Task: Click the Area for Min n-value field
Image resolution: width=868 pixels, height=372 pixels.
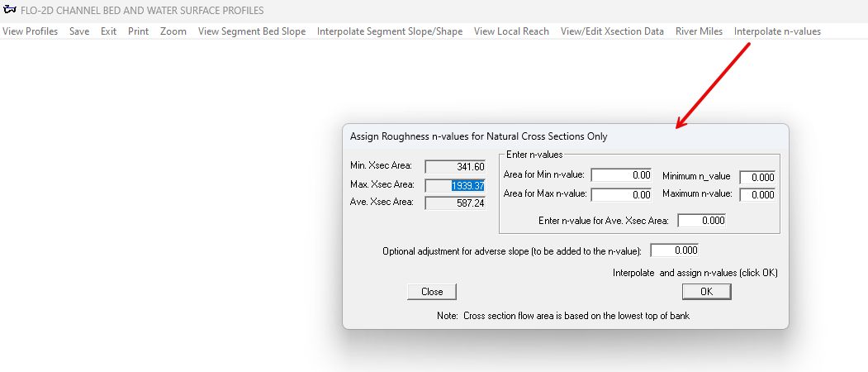Action: click(622, 175)
